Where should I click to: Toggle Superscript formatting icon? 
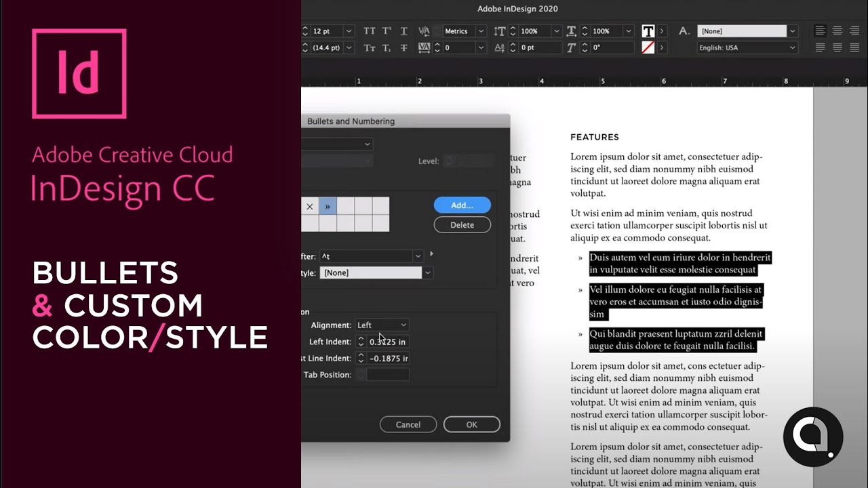coord(387,31)
